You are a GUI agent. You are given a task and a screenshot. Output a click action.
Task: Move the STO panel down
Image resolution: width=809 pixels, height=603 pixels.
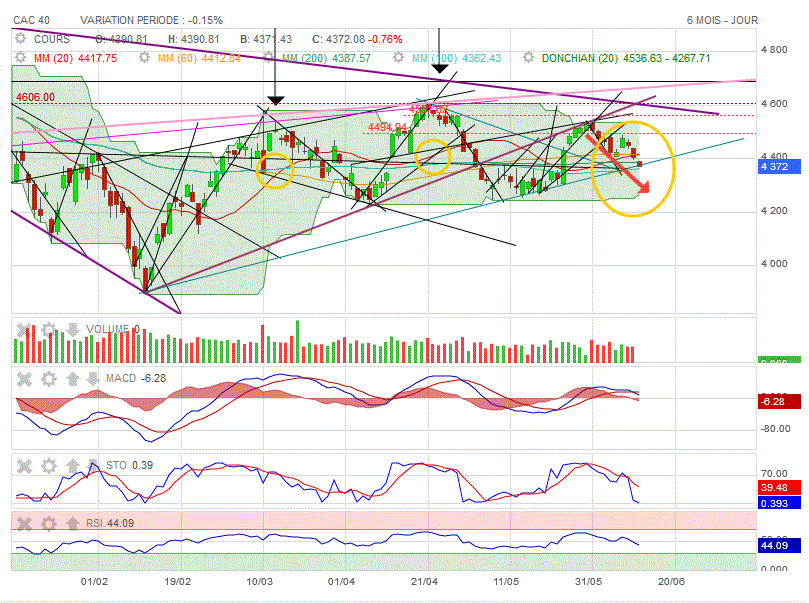[92, 465]
